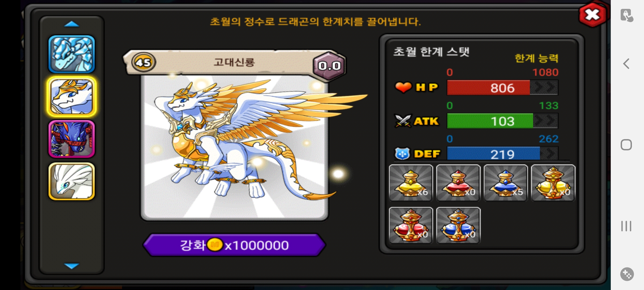Move the dragon list up with the blue arrow
This screenshot has width=644, height=290.
[x=72, y=24]
